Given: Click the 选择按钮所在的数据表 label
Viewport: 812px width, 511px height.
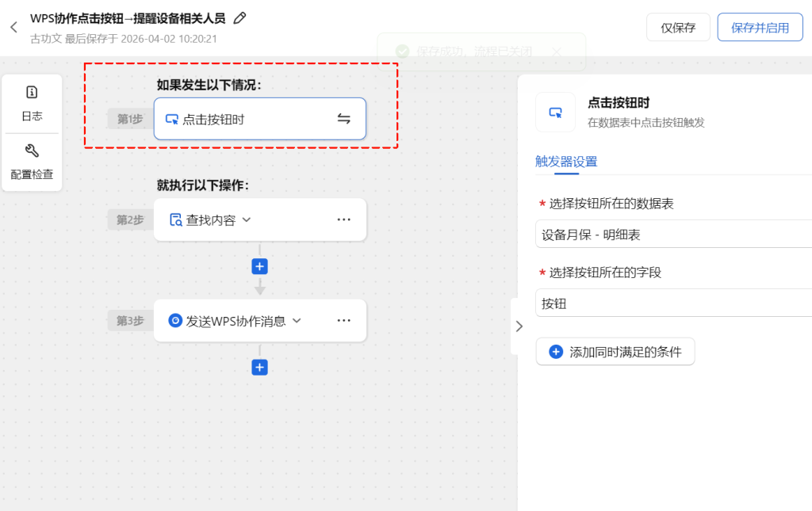Looking at the screenshot, I should (x=611, y=204).
